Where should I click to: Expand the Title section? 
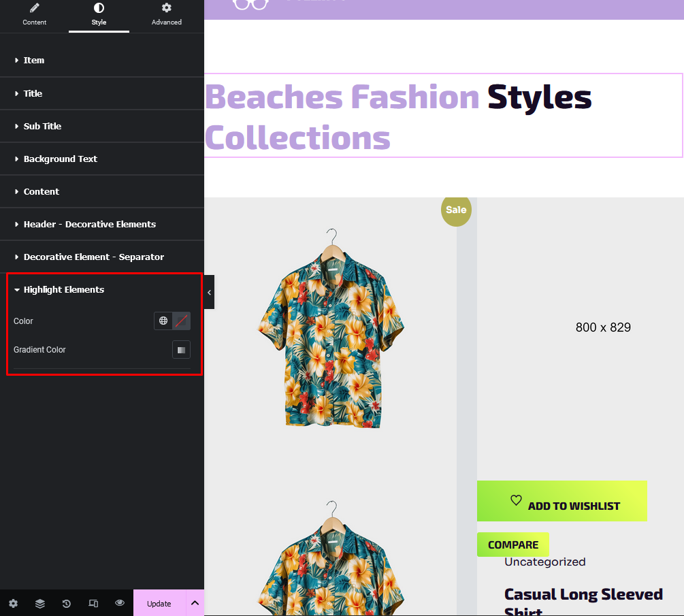(x=102, y=93)
